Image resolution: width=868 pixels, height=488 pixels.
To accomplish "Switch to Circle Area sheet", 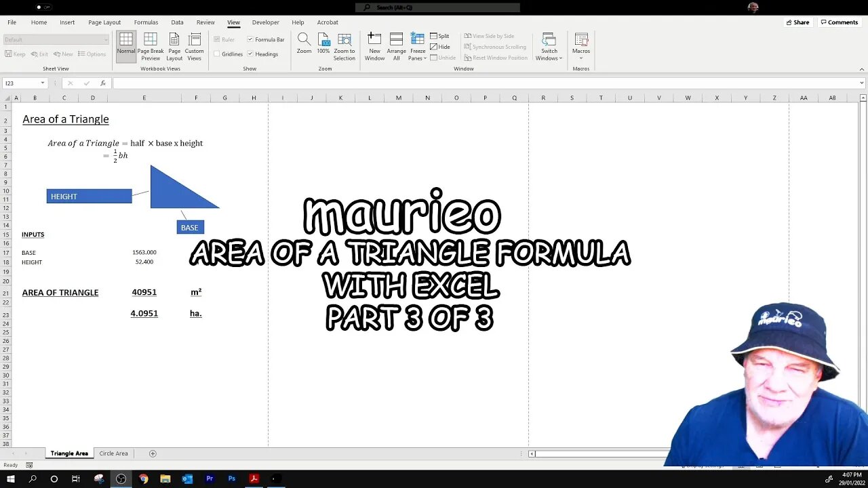I will point(113,453).
